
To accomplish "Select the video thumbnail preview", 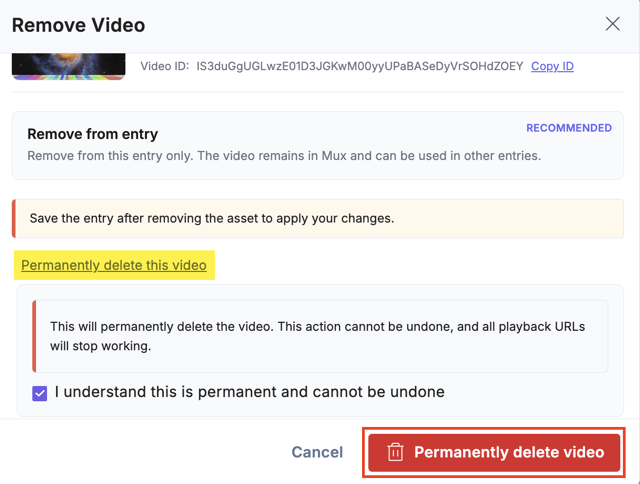I will click(x=69, y=66).
